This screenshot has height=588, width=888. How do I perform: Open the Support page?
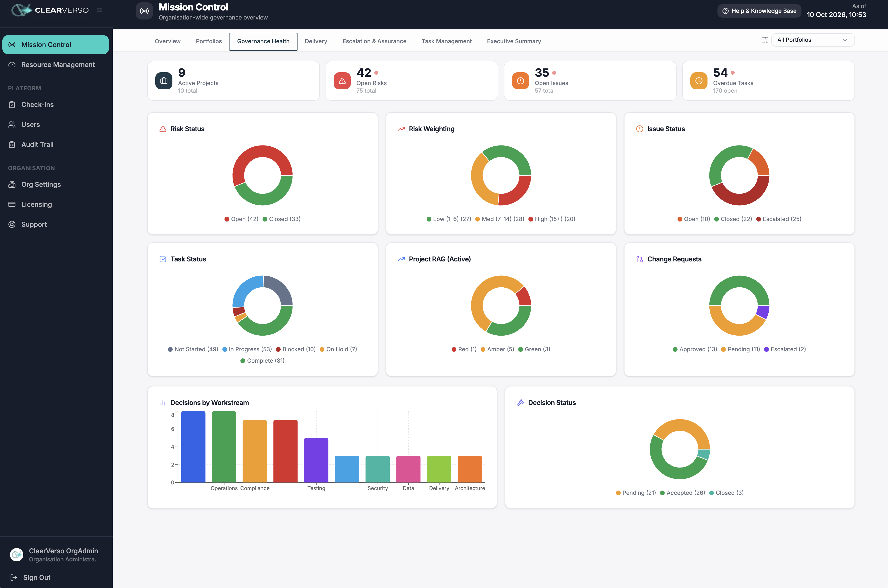[x=55, y=224]
